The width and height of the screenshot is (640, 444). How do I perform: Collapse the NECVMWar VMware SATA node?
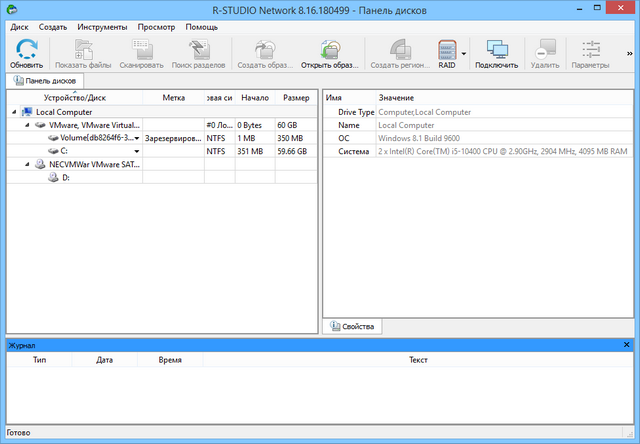pos(27,164)
